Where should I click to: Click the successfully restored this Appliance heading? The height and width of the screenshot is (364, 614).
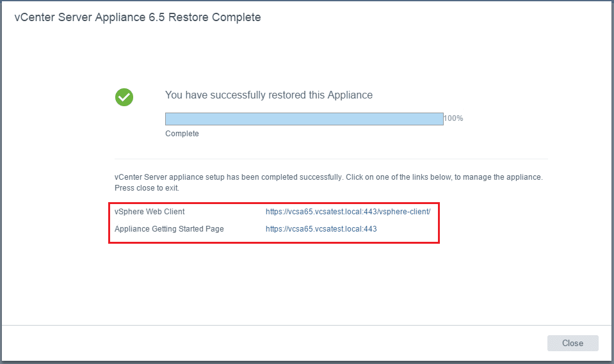[268, 95]
